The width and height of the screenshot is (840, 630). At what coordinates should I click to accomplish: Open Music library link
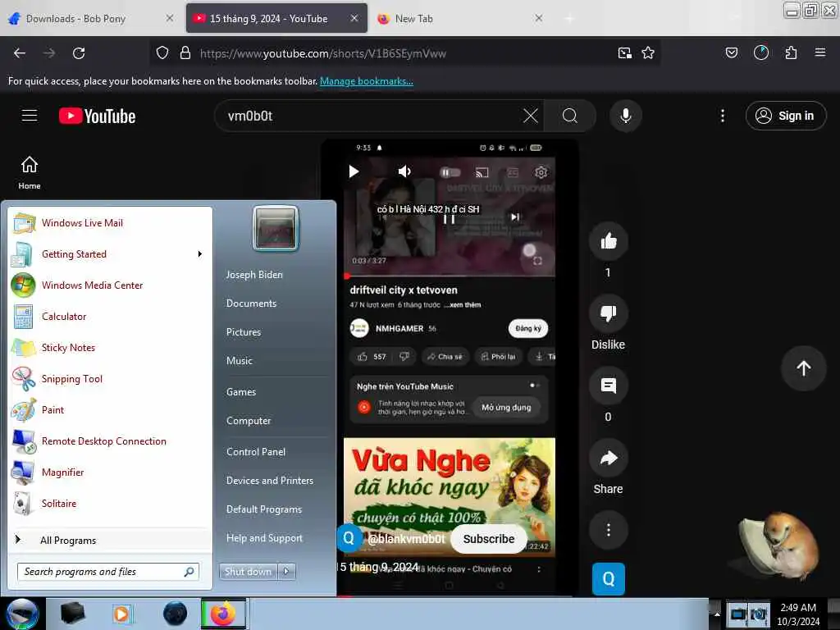(239, 361)
